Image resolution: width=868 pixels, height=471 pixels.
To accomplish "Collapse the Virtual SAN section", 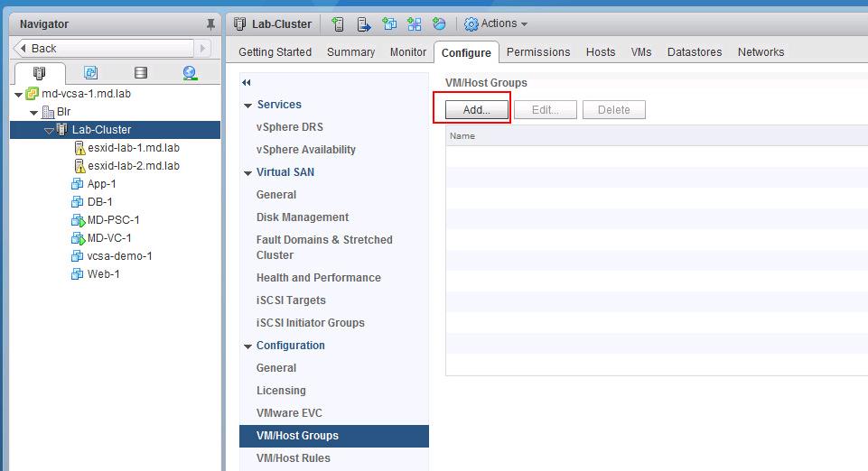I will (248, 172).
